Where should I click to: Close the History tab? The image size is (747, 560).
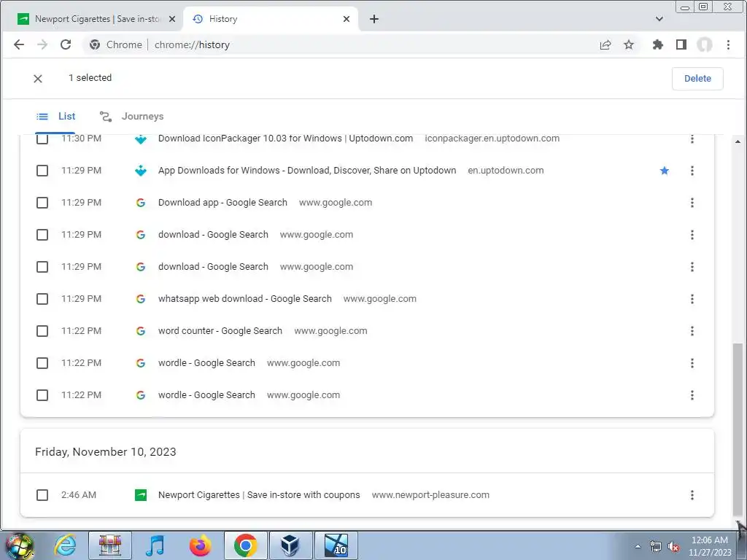pos(347,19)
